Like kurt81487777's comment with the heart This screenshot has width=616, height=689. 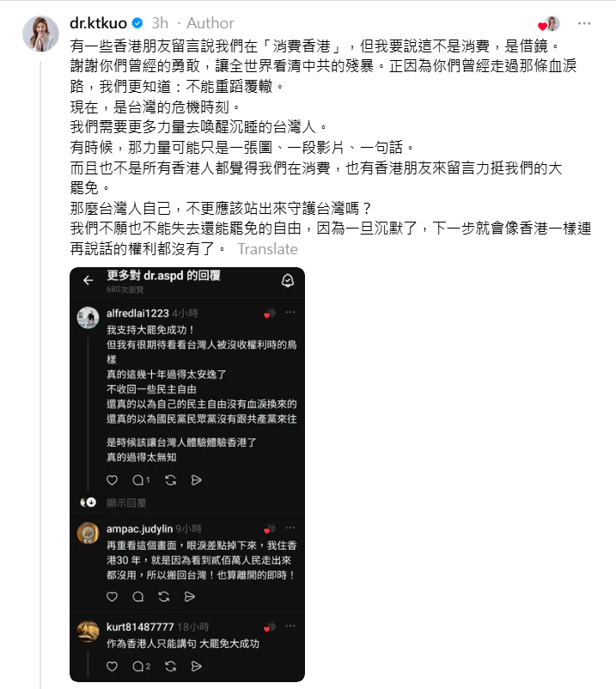point(112,667)
